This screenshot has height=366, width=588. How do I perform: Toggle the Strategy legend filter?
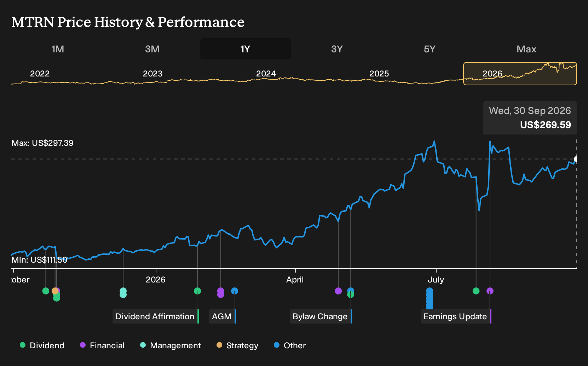click(x=237, y=345)
